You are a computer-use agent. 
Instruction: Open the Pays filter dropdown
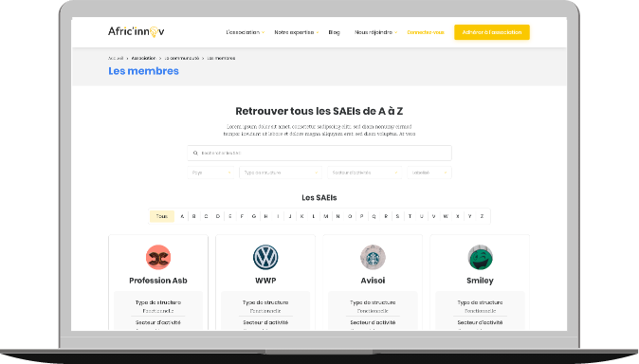coord(210,173)
